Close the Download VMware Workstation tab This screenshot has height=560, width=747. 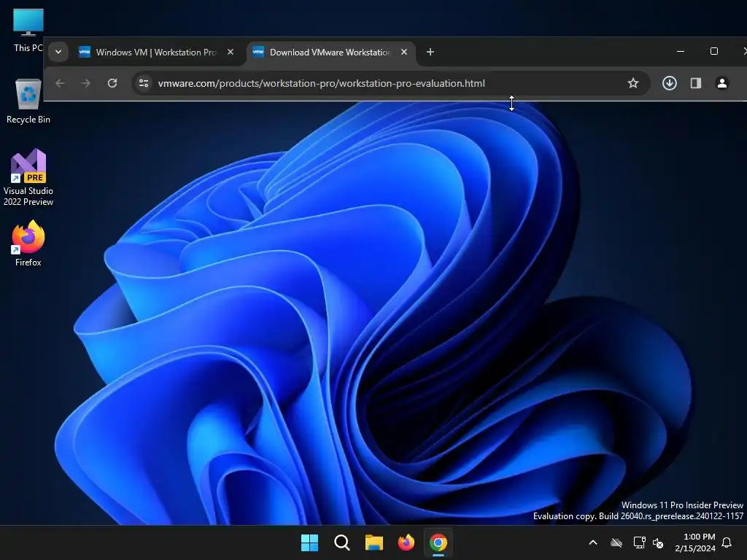tap(404, 52)
